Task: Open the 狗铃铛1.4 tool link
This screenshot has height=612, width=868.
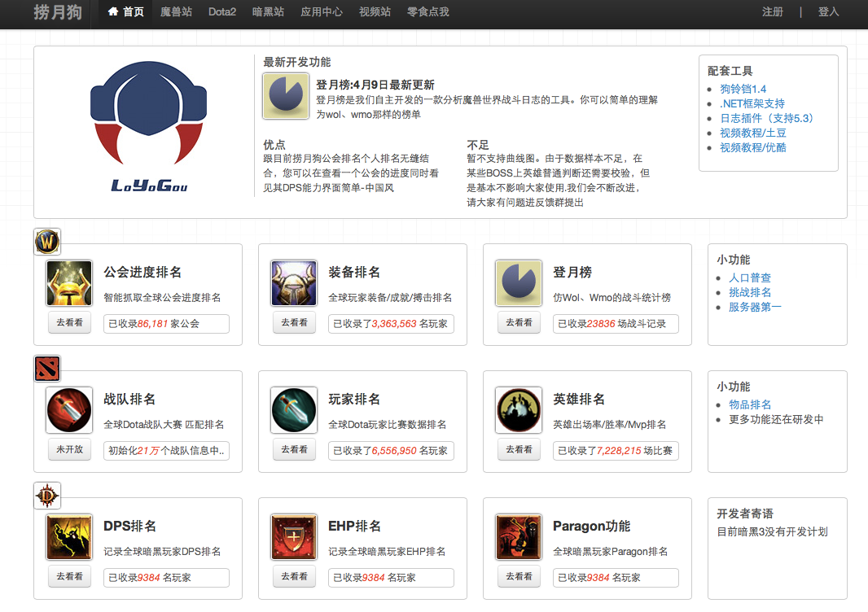Action: coord(743,89)
